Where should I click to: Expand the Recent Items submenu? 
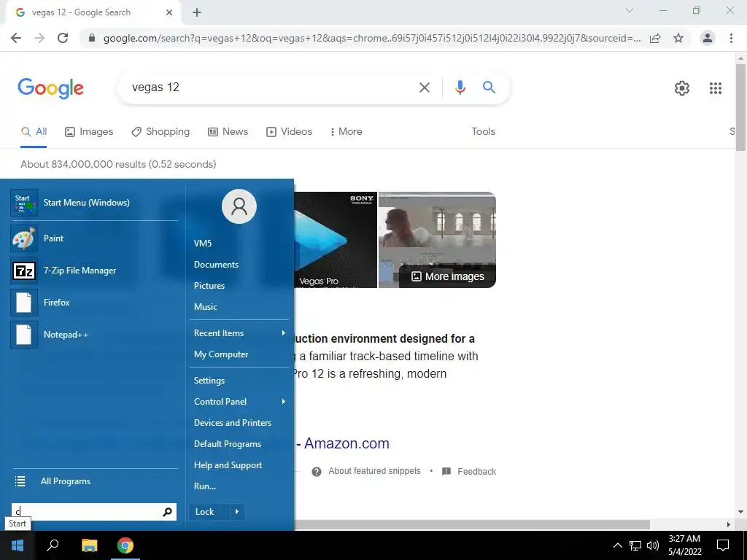(x=239, y=333)
